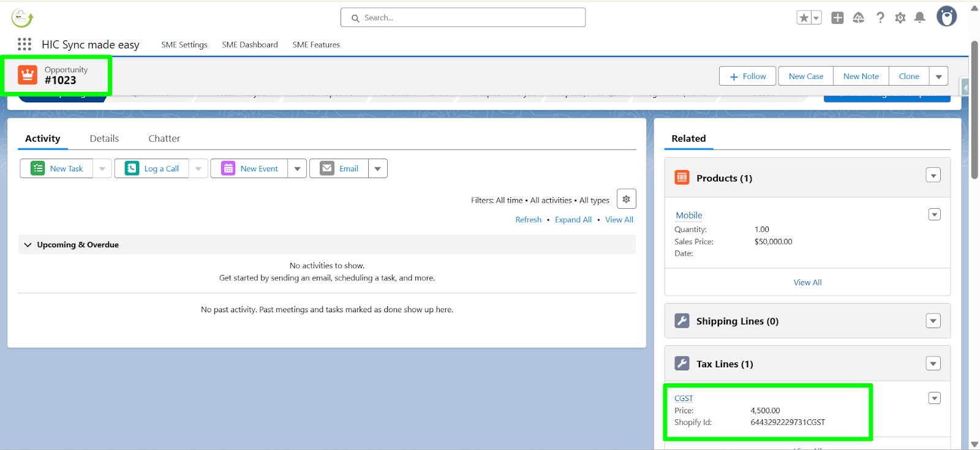Open the Products list actions dropdown
The height and width of the screenshot is (450, 980).
933,176
